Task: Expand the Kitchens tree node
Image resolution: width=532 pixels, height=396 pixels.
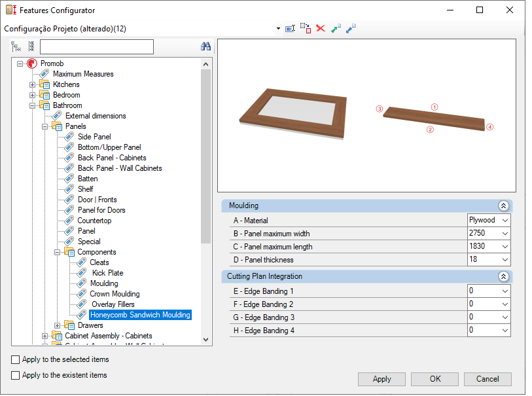Action: coord(32,84)
